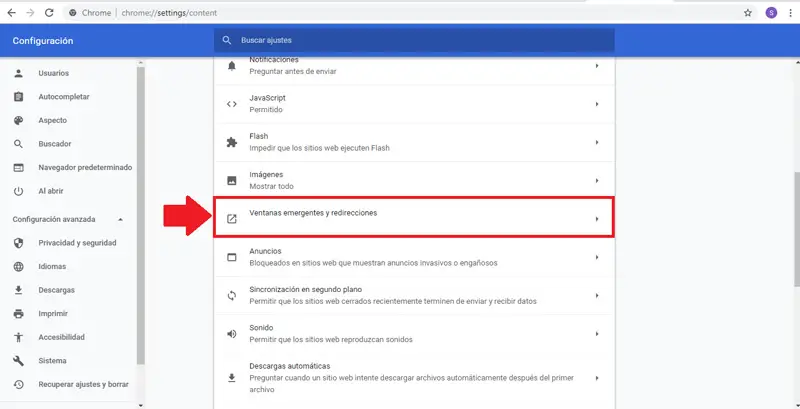This screenshot has width=800, height=409.
Task: Open Sonido site settings
Action: pos(414,334)
